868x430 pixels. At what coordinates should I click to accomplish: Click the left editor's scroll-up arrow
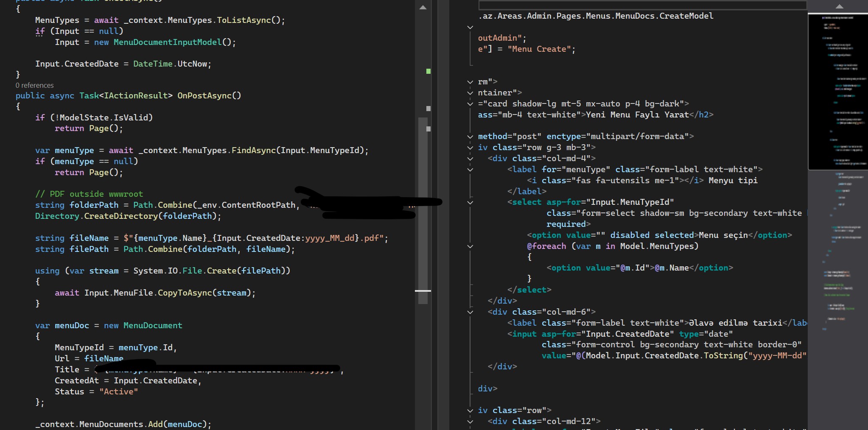coord(423,7)
